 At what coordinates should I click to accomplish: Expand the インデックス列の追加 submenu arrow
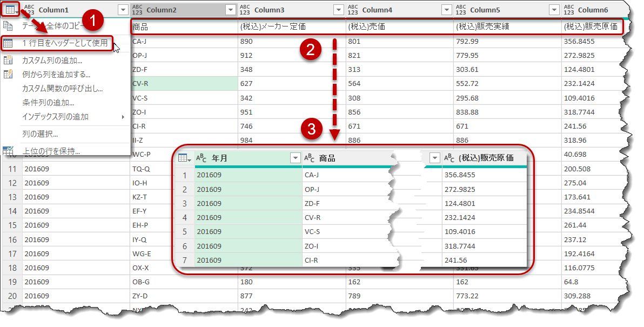123,117
